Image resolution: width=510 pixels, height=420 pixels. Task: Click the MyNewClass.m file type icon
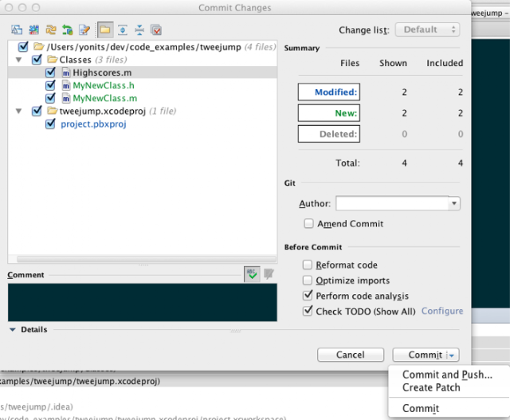[x=66, y=98]
